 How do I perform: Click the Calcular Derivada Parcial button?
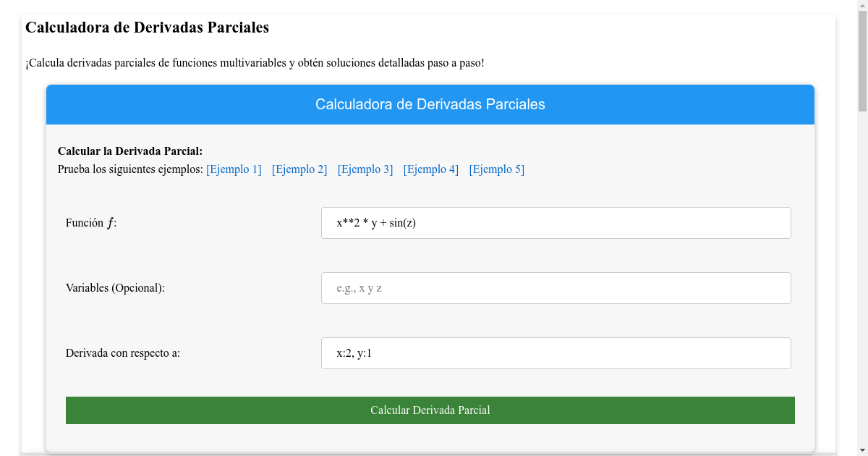(430, 410)
